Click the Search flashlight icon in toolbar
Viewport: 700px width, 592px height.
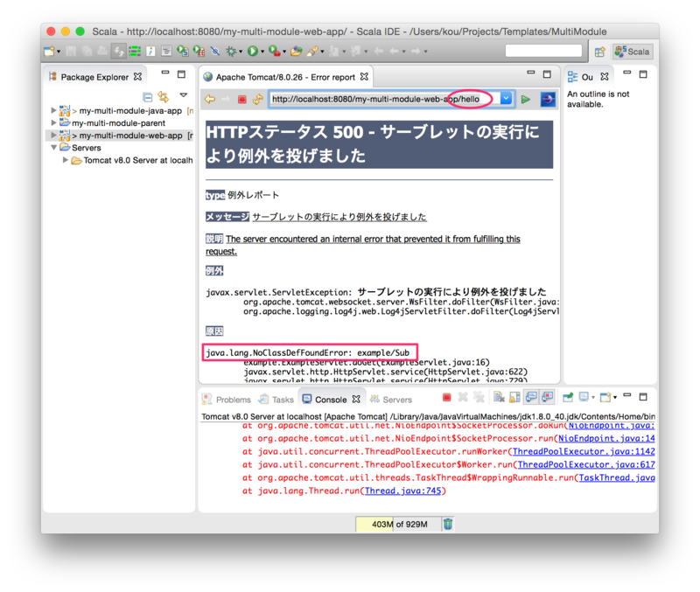(x=312, y=52)
